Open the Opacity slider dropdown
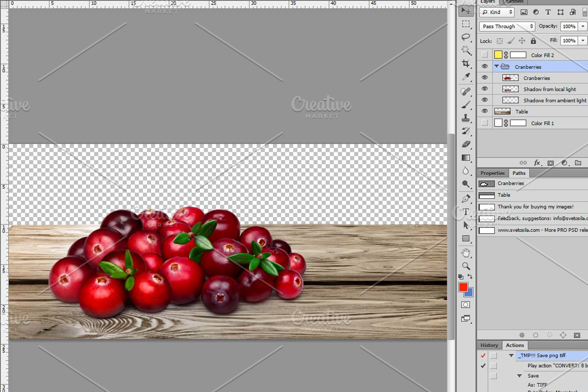588x392 pixels. [x=583, y=26]
